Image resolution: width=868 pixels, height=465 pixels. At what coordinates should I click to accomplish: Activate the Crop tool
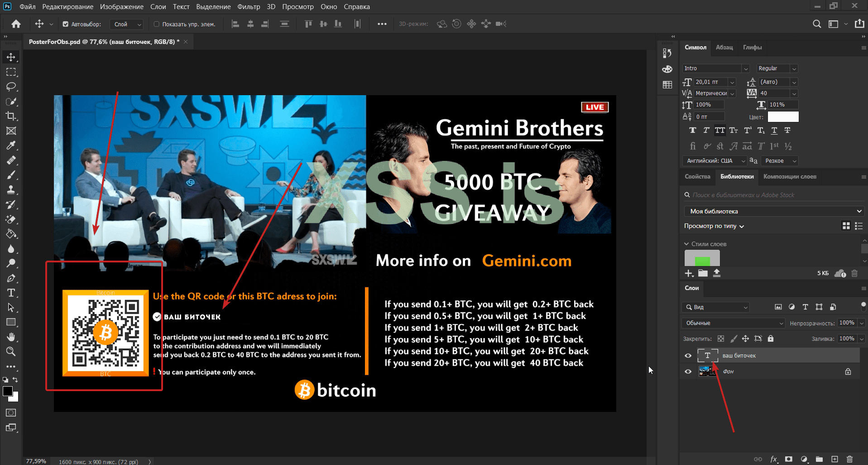(11, 116)
